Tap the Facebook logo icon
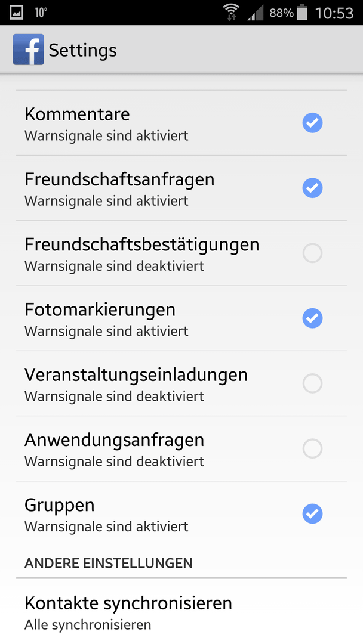Viewport: 363px width, 644px height. pos(29,49)
